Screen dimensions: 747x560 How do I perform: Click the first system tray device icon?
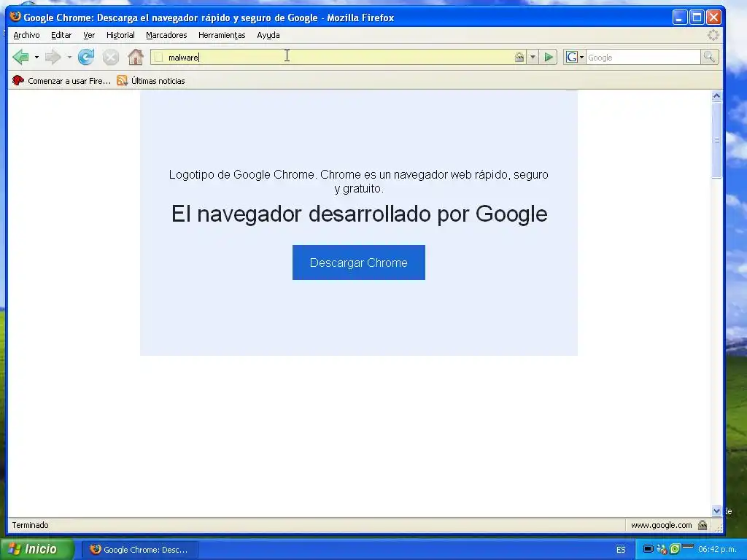pyautogui.click(x=648, y=549)
